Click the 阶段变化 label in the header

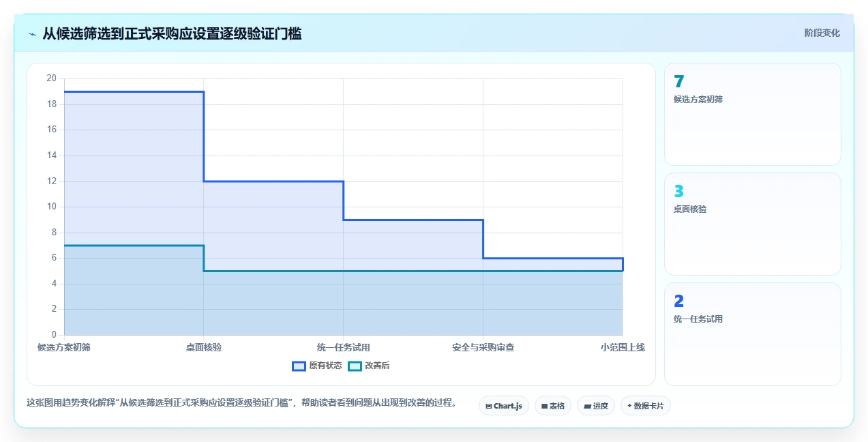pyautogui.click(x=822, y=33)
